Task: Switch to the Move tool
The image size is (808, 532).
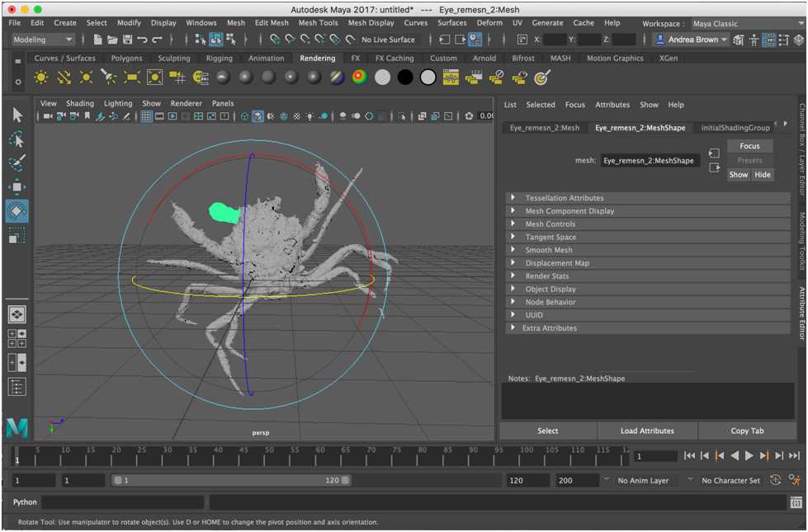Action: point(17,186)
